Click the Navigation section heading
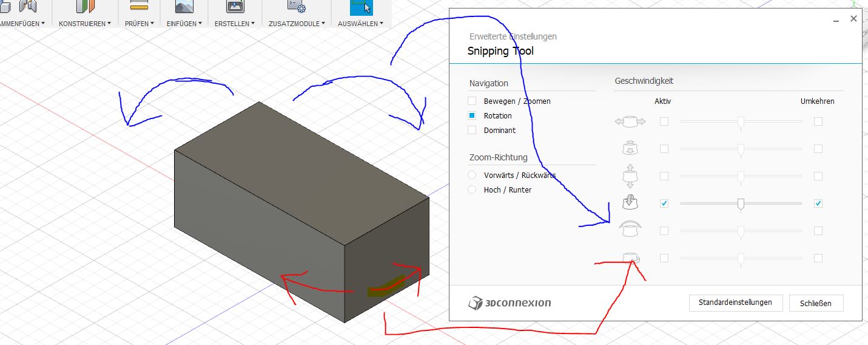This screenshot has width=868, height=345. pyautogui.click(x=489, y=83)
